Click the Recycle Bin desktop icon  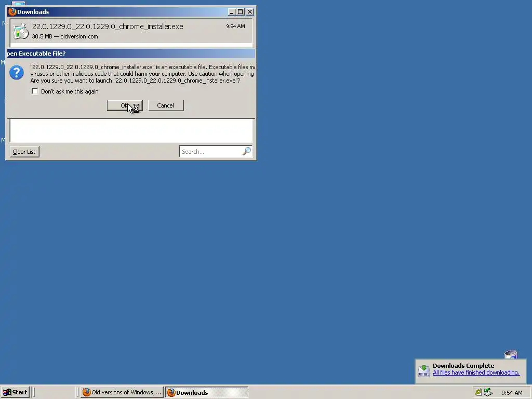point(511,354)
